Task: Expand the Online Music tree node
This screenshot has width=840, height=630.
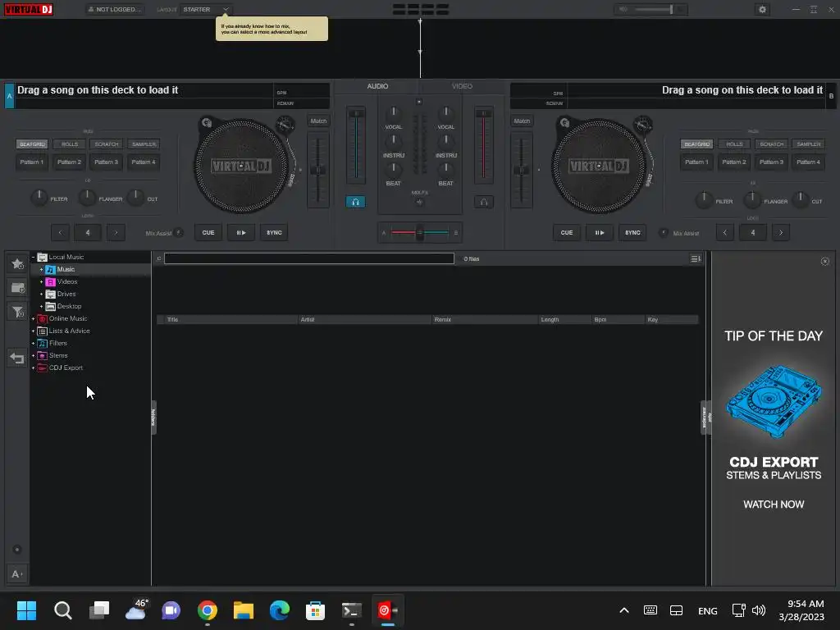Action: coord(33,319)
